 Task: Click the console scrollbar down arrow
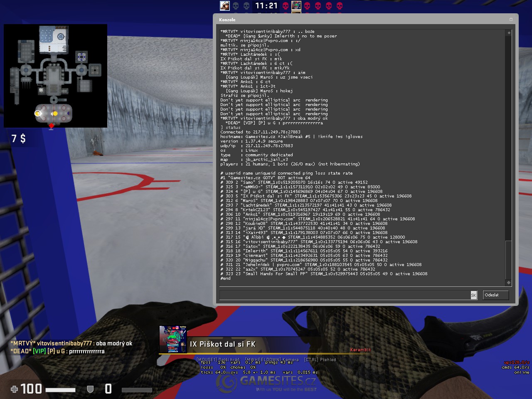tap(508, 283)
